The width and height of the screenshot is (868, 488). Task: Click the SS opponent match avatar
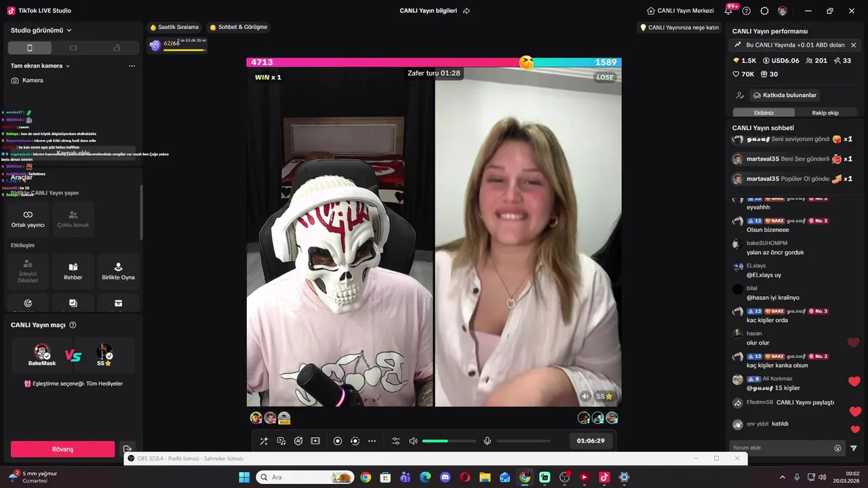coord(104,352)
